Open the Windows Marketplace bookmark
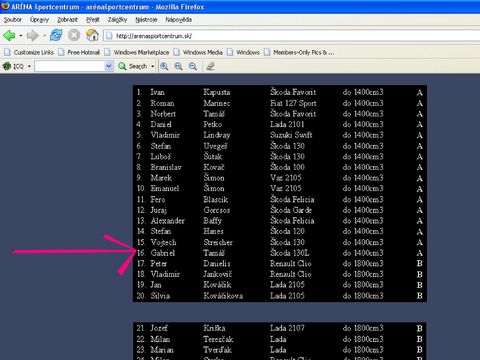 [x=137, y=52]
